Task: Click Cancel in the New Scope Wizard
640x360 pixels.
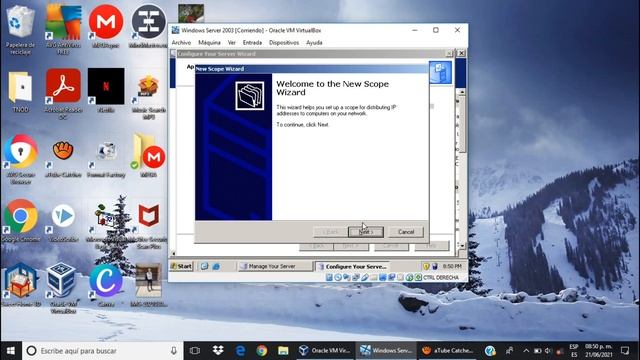Action: (406, 232)
